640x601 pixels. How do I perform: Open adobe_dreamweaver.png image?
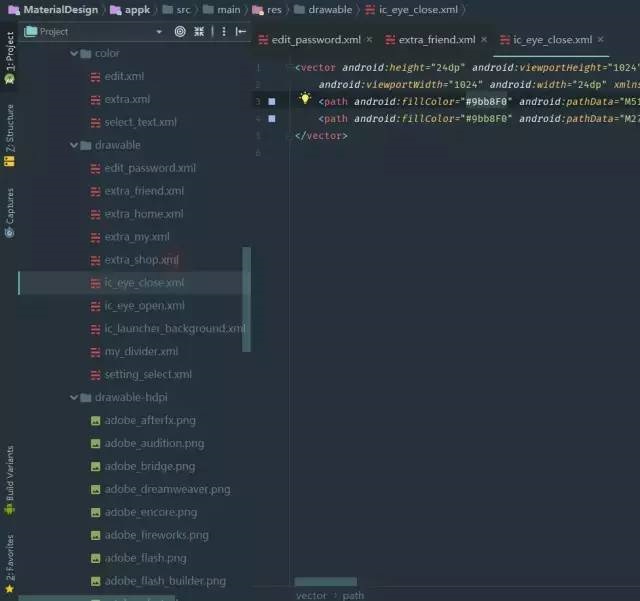pyautogui.click(x=167, y=489)
